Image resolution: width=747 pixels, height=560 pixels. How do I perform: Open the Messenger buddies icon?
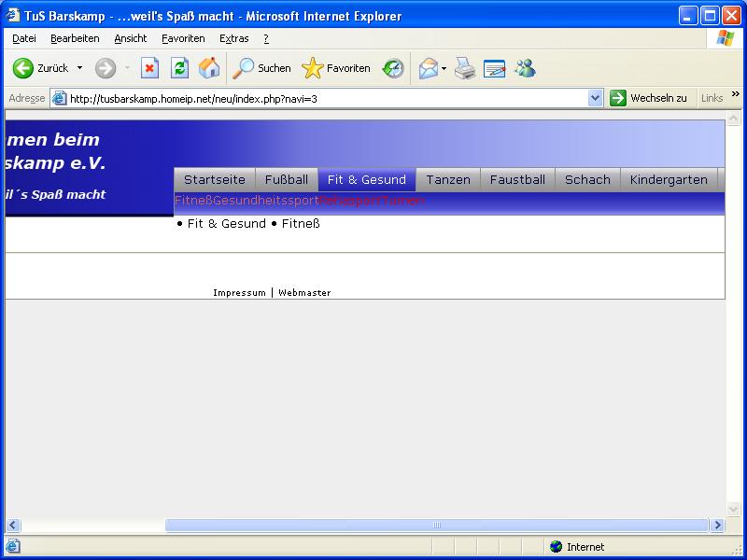[x=525, y=68]
